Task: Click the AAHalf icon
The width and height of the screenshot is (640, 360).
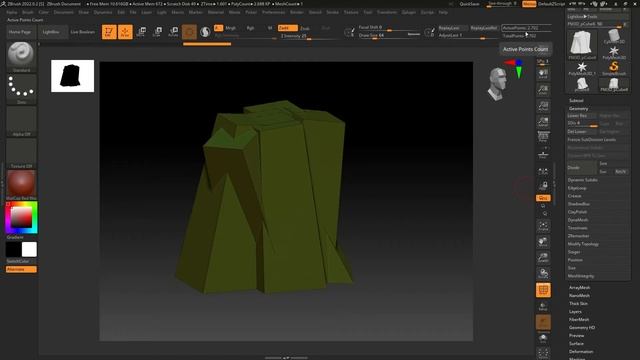Action: click(543, 122)
